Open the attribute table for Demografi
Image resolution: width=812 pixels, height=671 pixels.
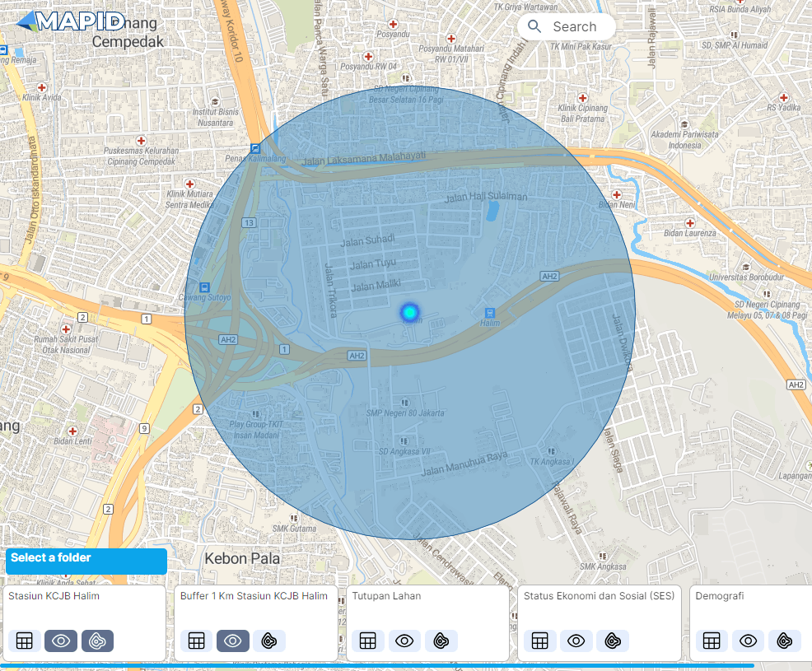coord(711,641)
